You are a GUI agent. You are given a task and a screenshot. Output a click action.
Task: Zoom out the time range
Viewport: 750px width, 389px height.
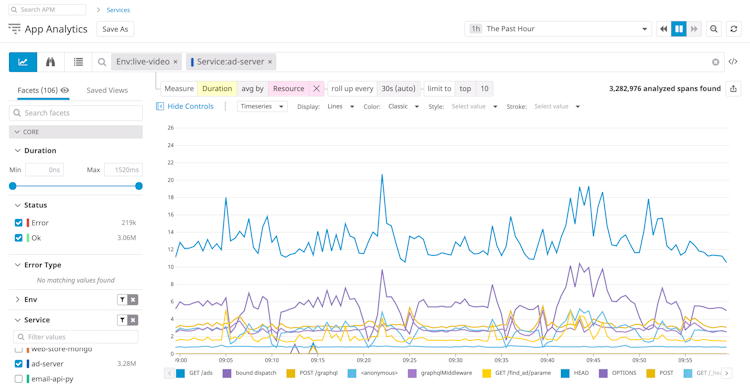(714, 29)
